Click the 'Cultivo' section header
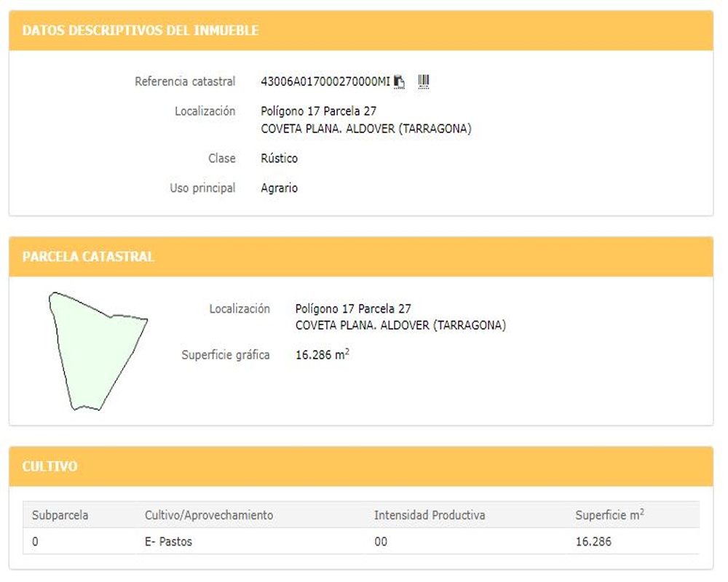Image resolution: width=728 pixels, height=582 pixels. tap(50, 466)
